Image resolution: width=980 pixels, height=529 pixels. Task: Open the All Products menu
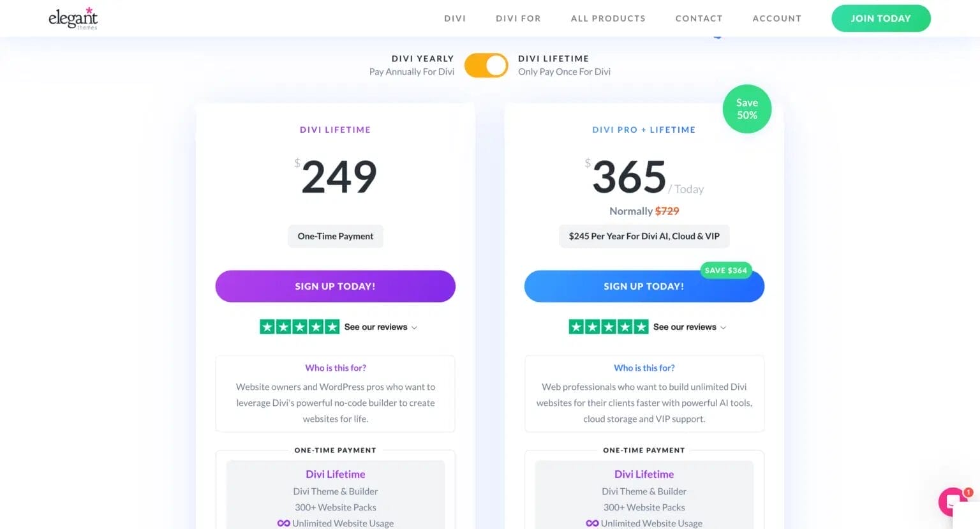608,19
